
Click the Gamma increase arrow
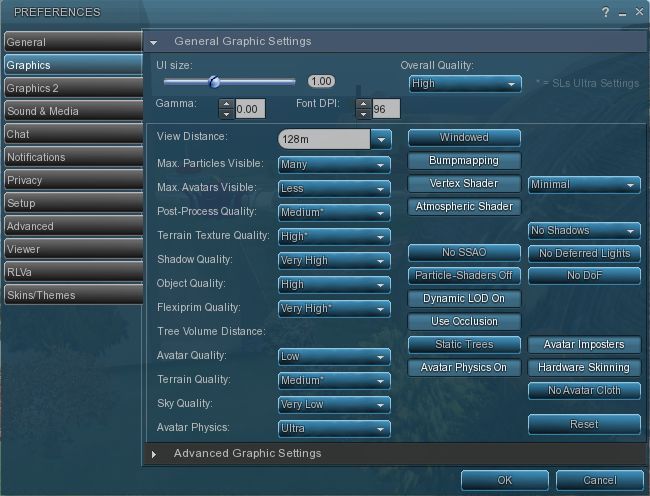click(x=225, y=103)
